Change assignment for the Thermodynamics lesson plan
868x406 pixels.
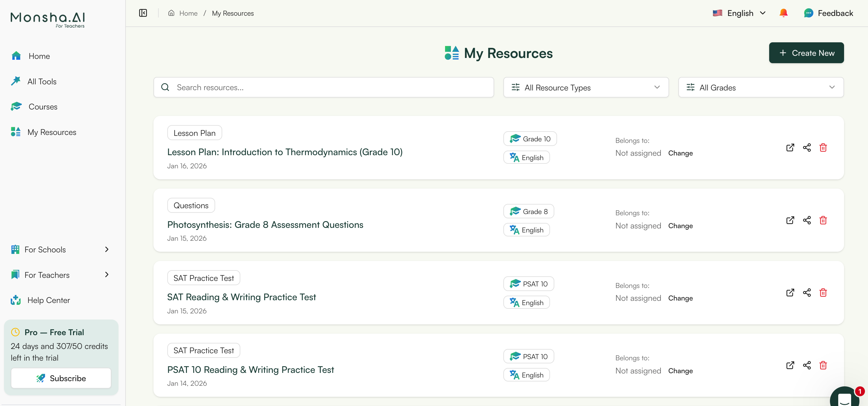(680, 153)
